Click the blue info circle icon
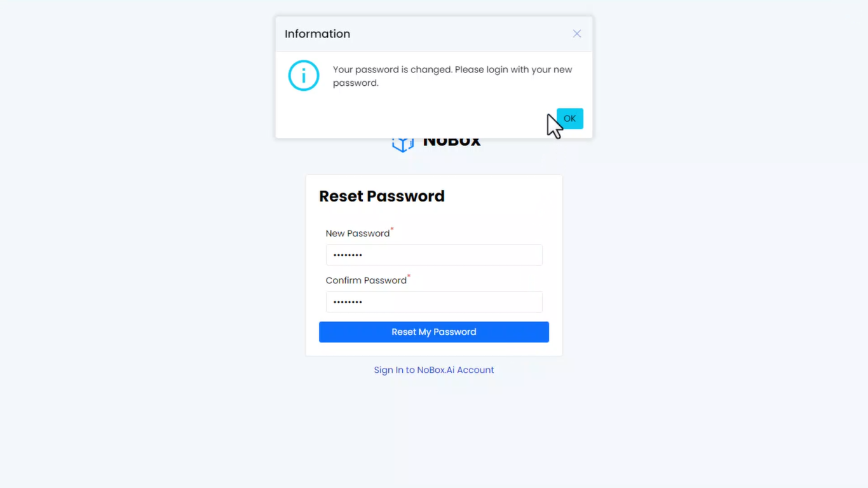The width and height of the screenshot is (868, 488). pyautogui.click(x=304, y=76)
